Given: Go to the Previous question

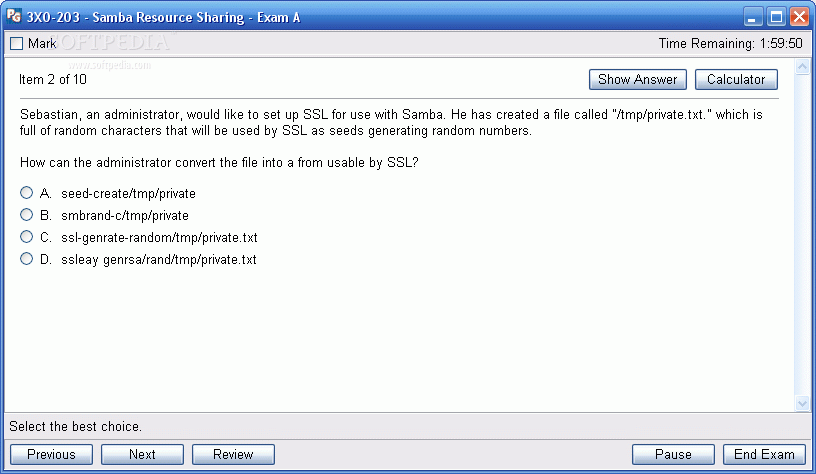Looking at the screenshot, I should [x=52, y=454].
